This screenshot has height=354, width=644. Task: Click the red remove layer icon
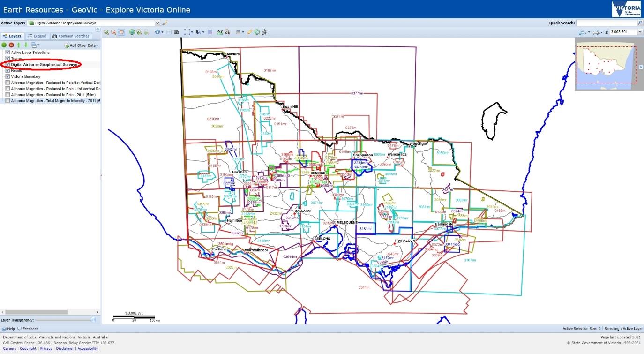[11, 45]
